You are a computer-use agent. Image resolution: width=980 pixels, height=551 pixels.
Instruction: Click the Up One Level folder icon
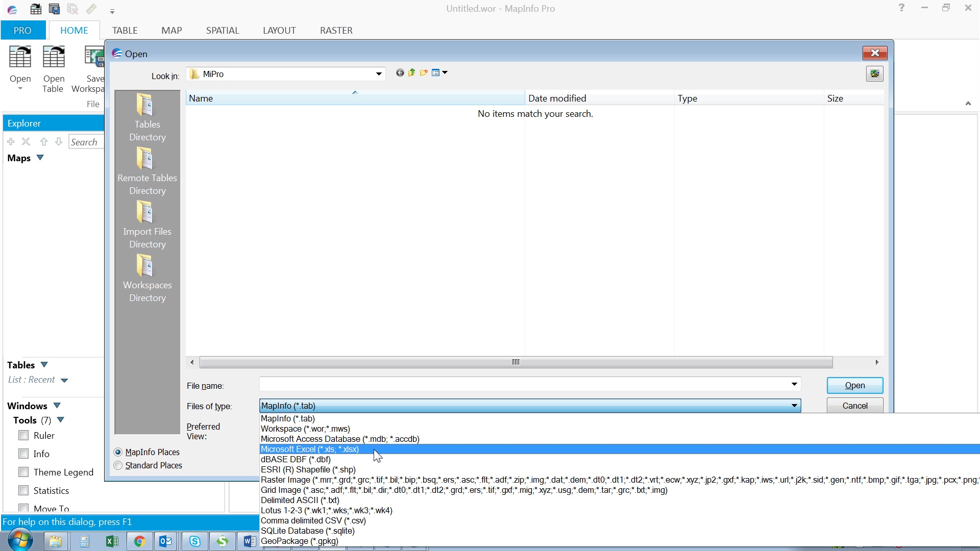[411, 73]
